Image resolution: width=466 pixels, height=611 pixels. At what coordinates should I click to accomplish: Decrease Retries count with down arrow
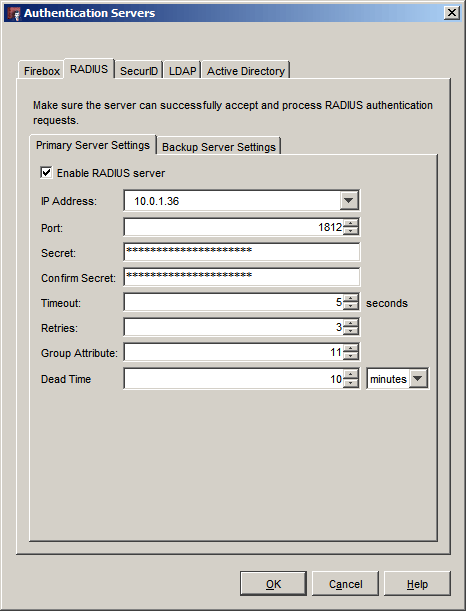coord(351,331)
